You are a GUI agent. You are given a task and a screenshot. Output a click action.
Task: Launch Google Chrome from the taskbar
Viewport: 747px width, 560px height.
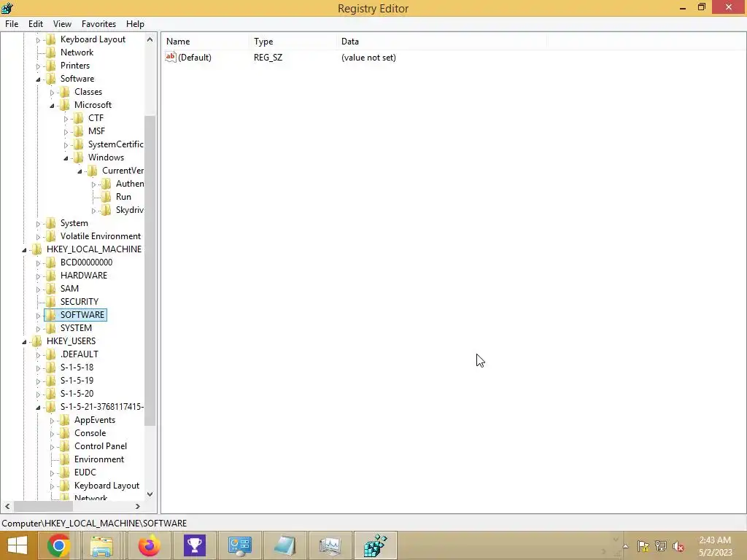pyautogui.click(x=58, y=545)
